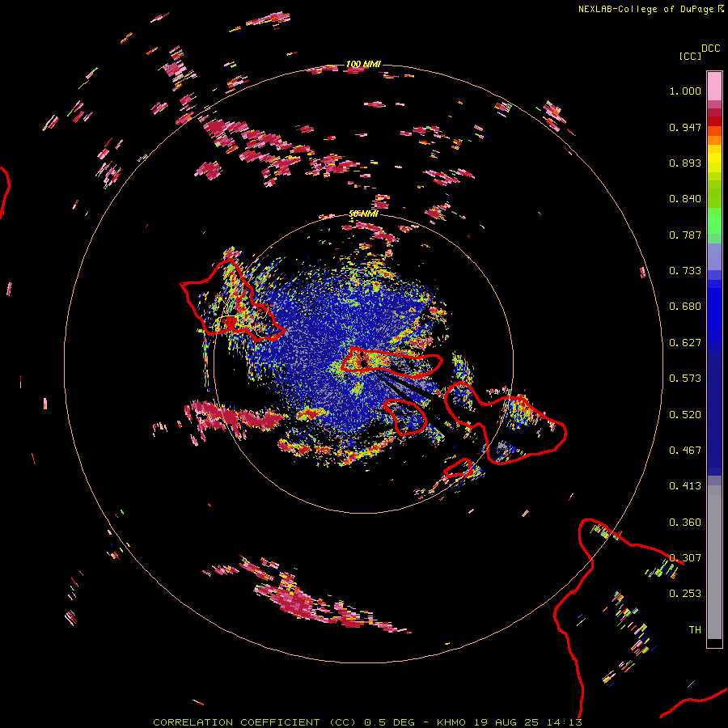This screenshot has width=728, height=728.
Task: Select the 0.307 scale value
Action: point(685,558)
